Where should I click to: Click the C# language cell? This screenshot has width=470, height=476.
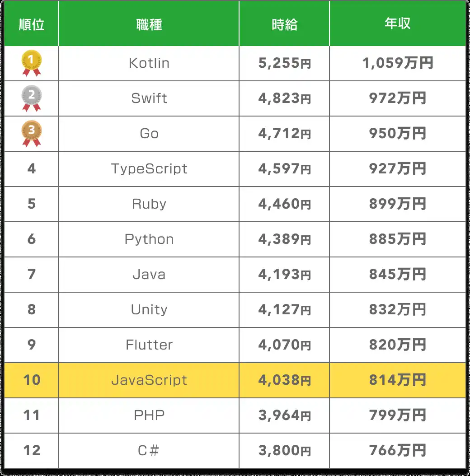(149, 451)
